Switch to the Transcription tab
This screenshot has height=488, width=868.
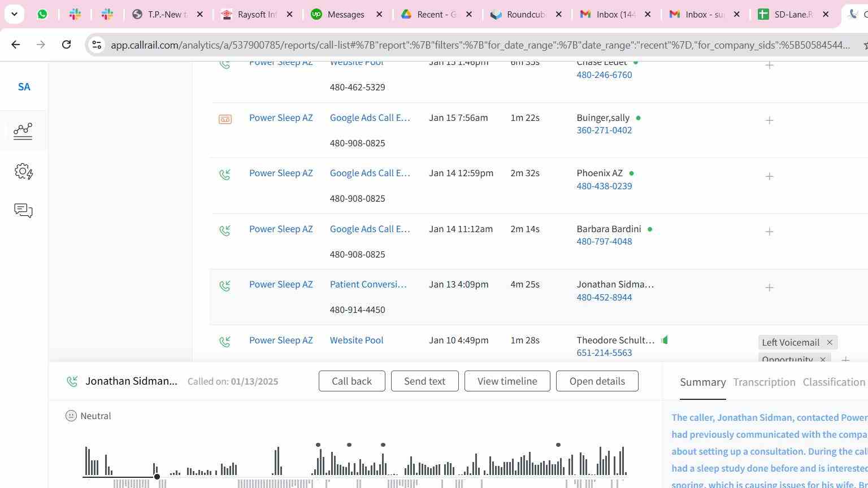click(x=764, y=382)
